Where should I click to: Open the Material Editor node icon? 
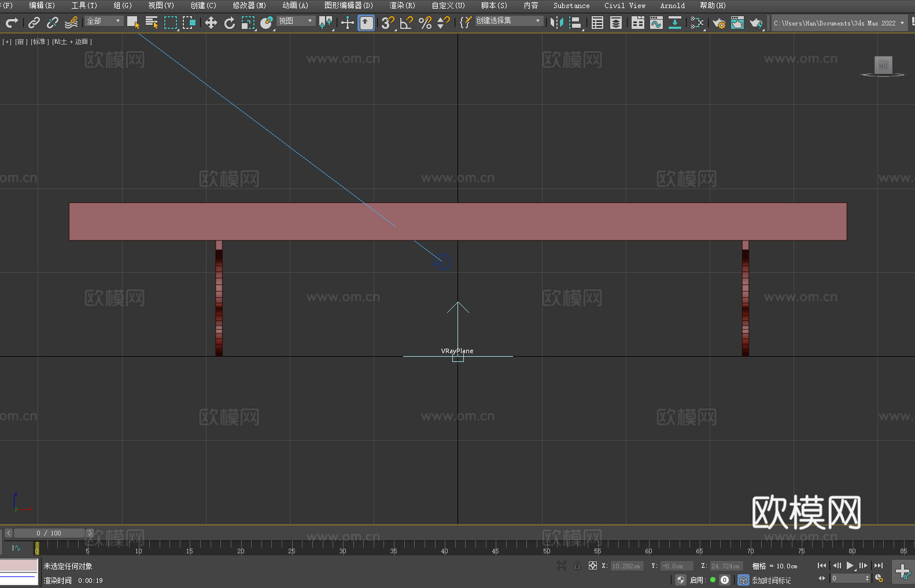(x=697, y=23)
